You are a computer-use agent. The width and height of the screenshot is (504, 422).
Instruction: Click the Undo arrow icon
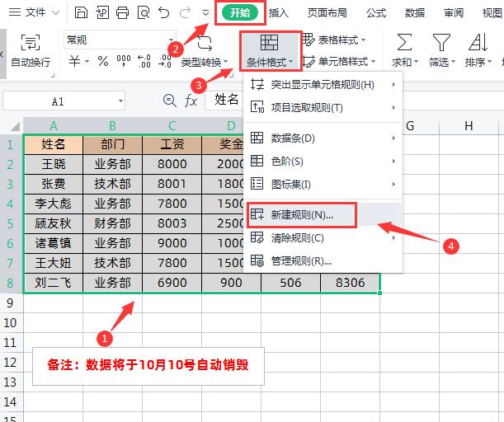point(164,13)
